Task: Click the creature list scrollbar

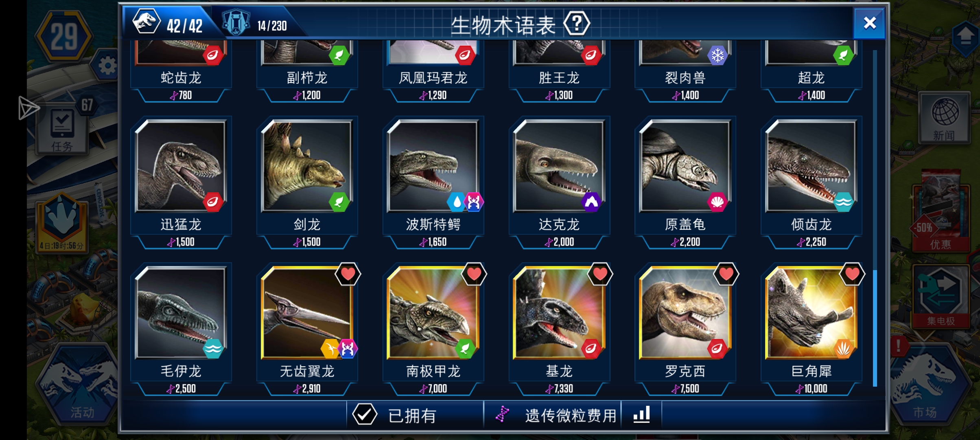Action: (875, 218)
